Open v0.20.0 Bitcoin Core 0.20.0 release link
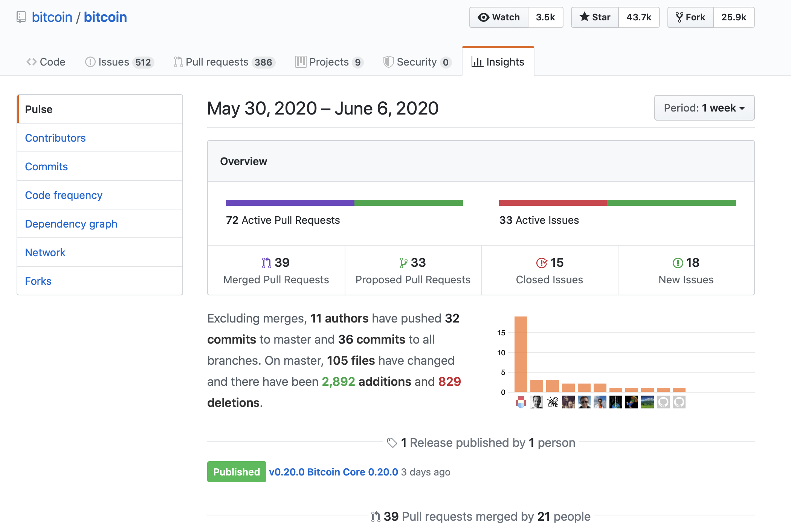The width and height of the screenshot is (791, 532). click(x=333, y=472)
